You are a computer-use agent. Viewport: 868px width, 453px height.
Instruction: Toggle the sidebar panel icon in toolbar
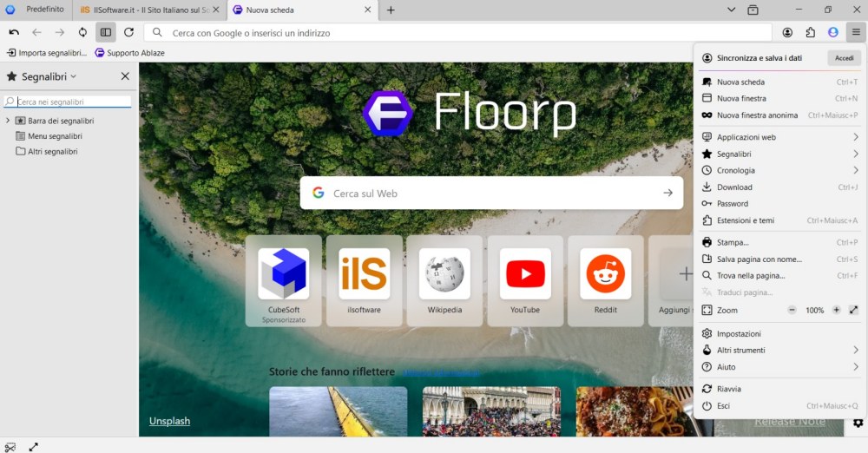[105, 33]
